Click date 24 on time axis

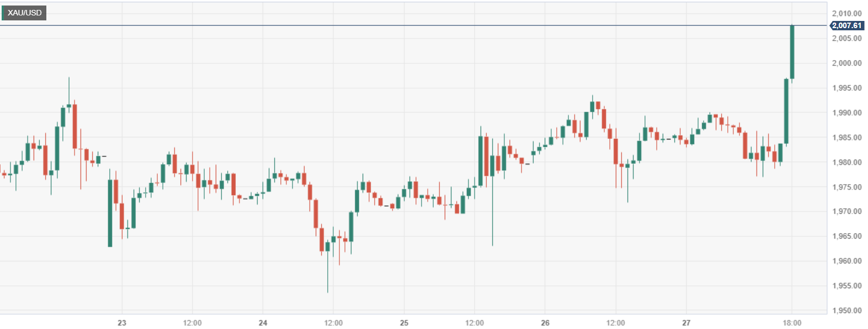coord(263,322)
